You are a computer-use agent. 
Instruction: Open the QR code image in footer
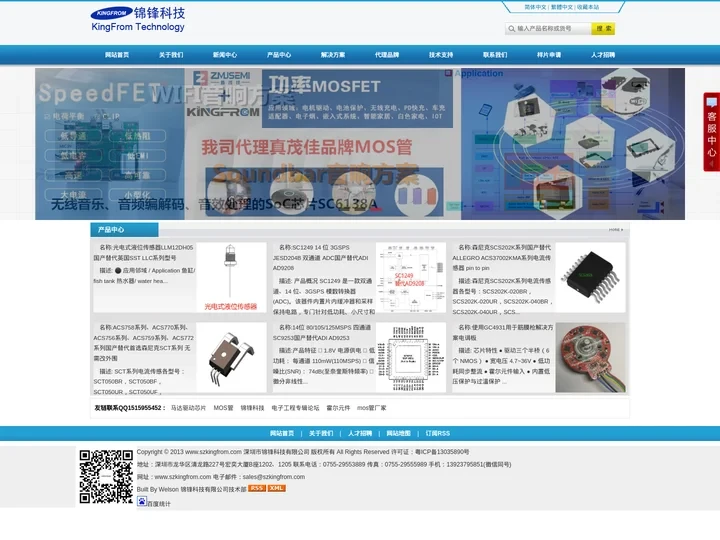106,477
